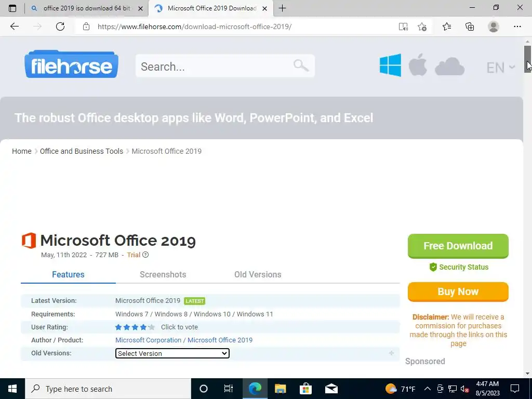The image size is (532, 399).
Task: Click the FileHorse Search field
Action: click(225, 66)
